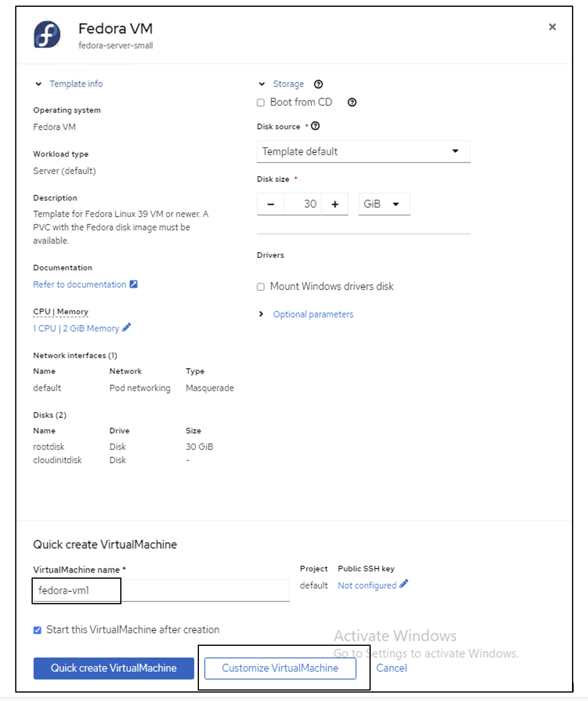Open the Storage help icon

318,84
